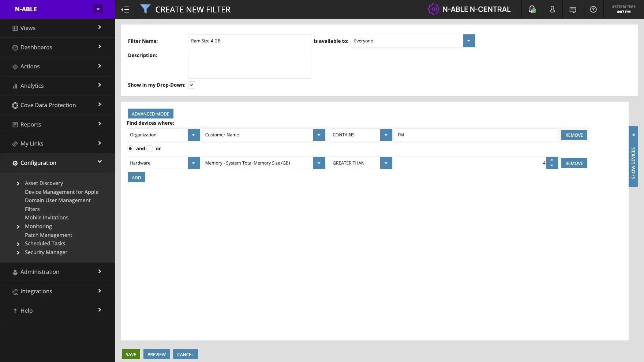Expand the Monitoring submenu arrow
Viewport: 644px width, 362px height.
coord(18,227)
